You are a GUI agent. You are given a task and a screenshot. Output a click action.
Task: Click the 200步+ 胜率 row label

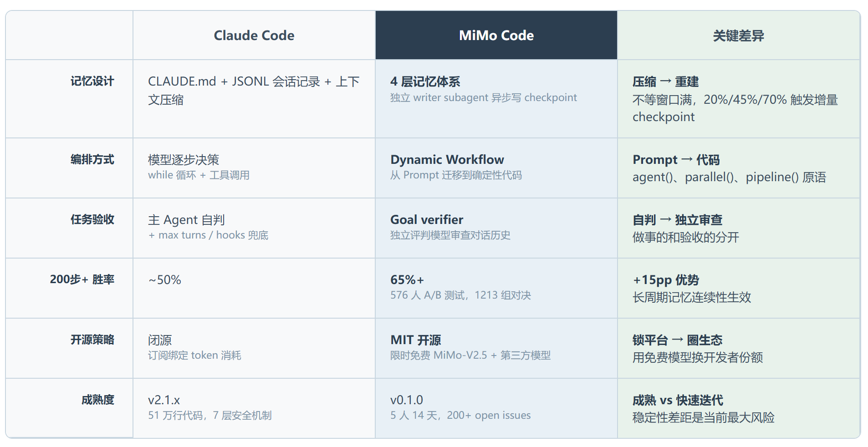coord(82,279)
